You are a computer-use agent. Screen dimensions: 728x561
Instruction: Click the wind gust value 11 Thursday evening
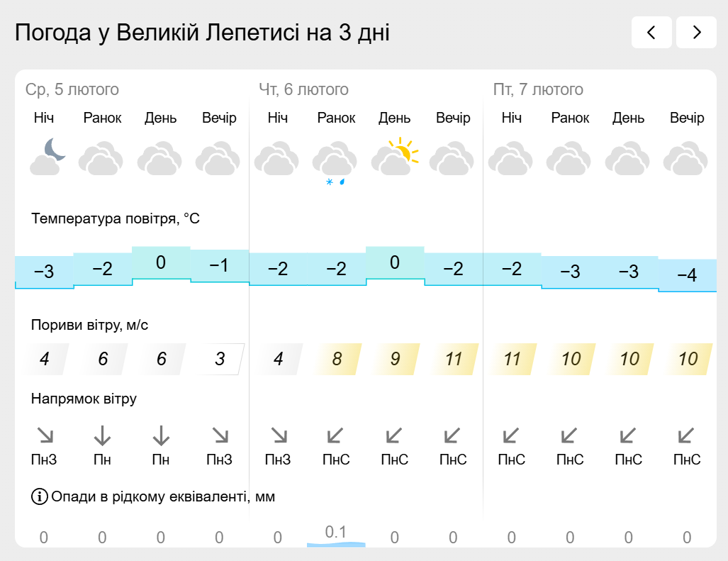(x=454, y=359)
